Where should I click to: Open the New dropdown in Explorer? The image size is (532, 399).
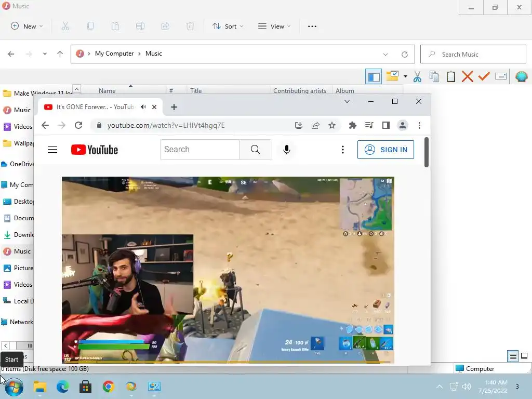pyautogui.click(x=26, y=26)
